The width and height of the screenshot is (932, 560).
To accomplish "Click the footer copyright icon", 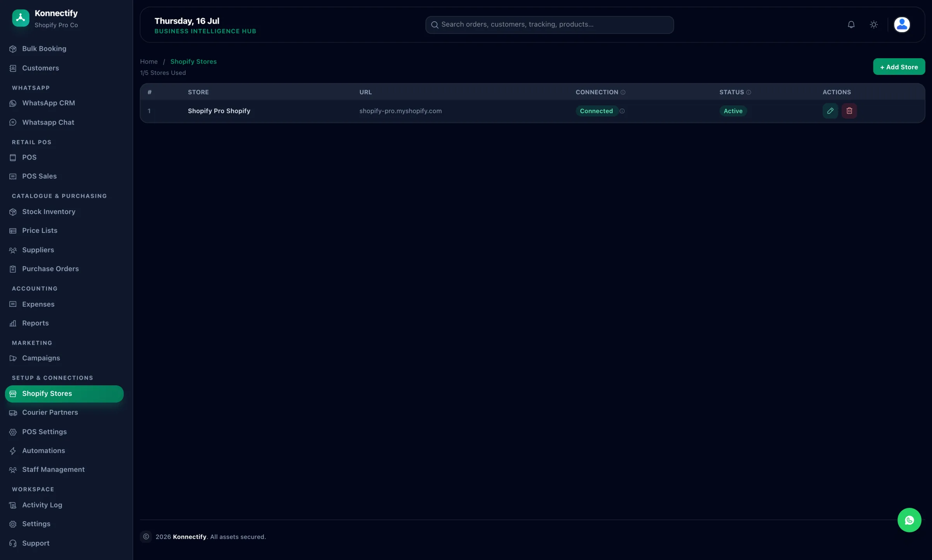I will click(146, 537).
